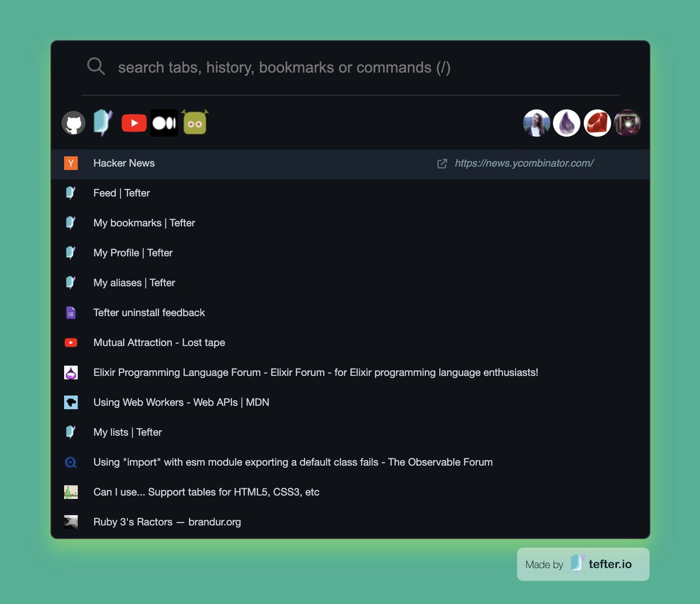Open the GitHub quick-access icon

[73, 122]
